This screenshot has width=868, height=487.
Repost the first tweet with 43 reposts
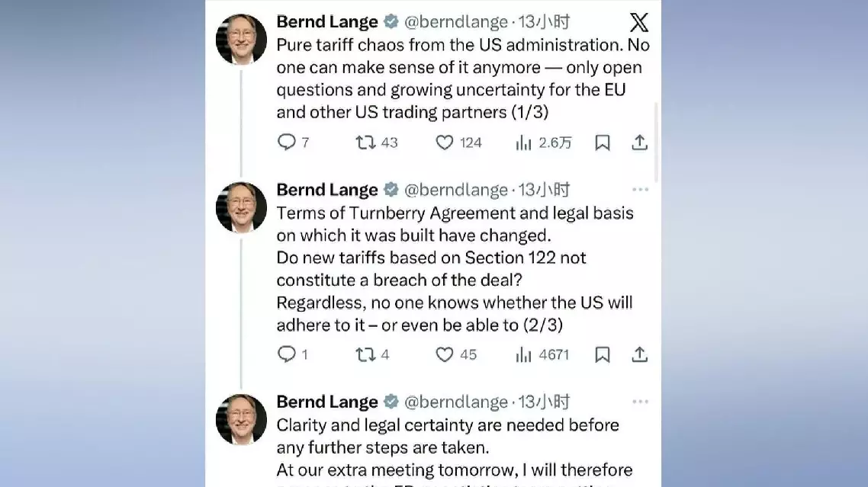click(x=366, y=143)
